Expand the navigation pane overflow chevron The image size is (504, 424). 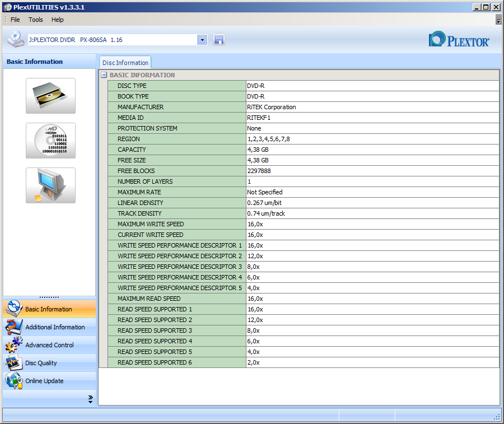[x=90, y=399]
